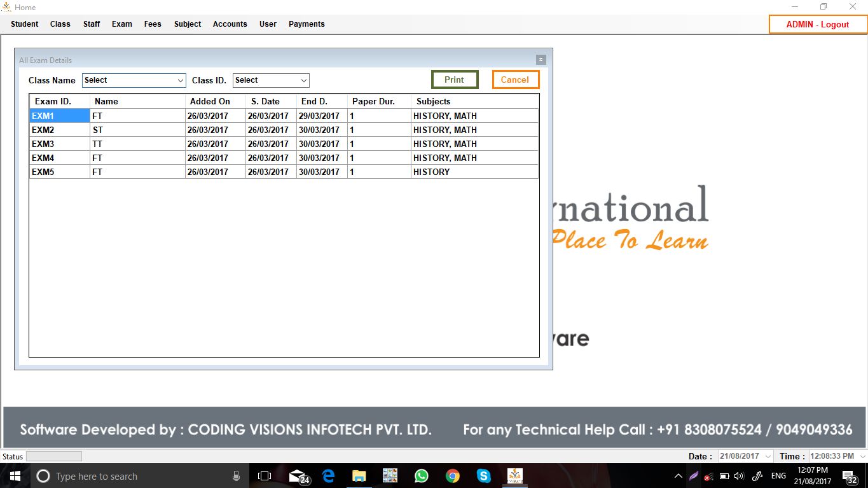Open the Staff menu

click(92, 24)
